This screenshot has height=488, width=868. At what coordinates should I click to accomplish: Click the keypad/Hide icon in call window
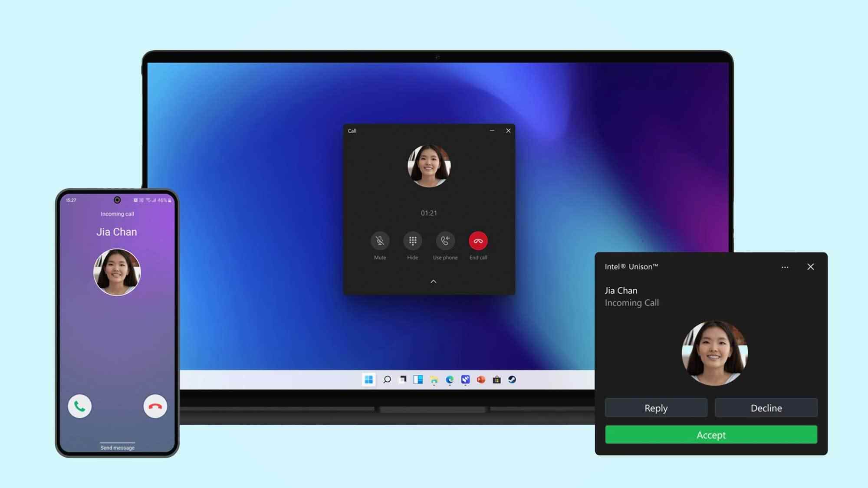(x=413, y=241)
